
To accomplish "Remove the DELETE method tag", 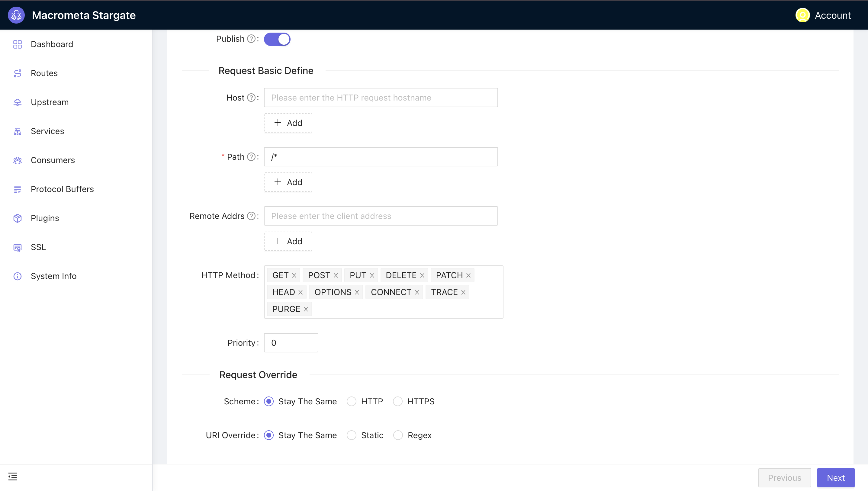I will tap(422, 275).
